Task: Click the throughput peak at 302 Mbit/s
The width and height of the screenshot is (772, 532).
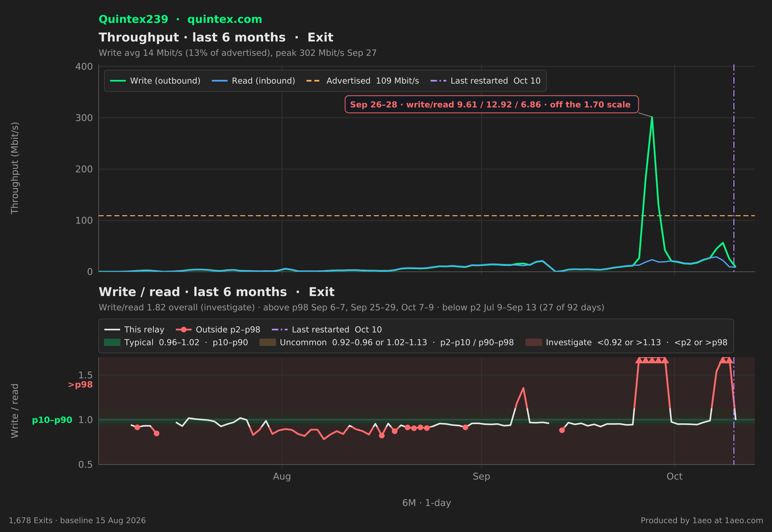Action: pos(652,117)
